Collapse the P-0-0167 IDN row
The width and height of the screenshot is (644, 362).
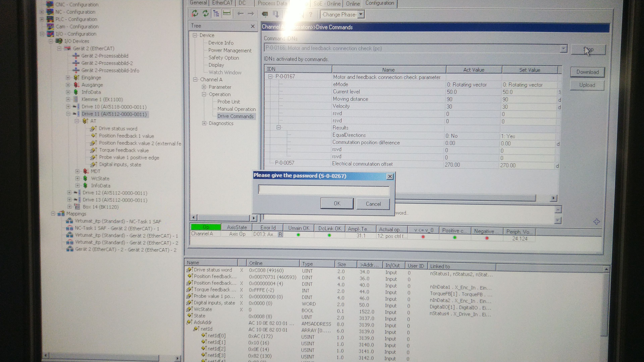tap(270, 76)
